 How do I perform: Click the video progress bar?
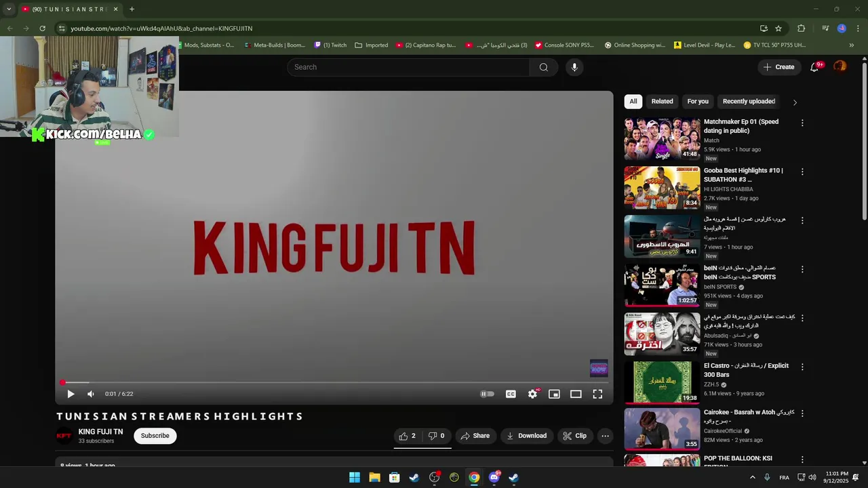click(334, 382)
